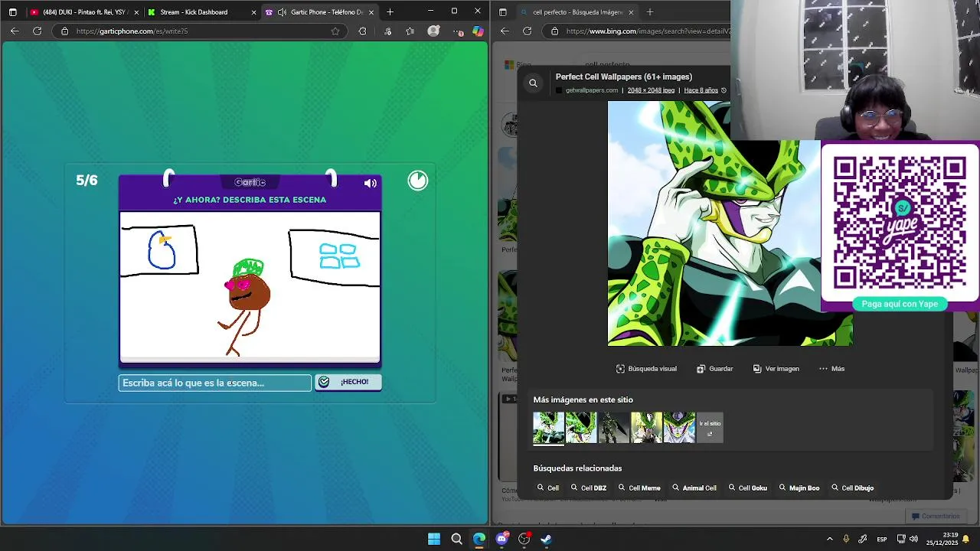This screenshot has height=551, width=980.
Task: Click Ir al sitio tile
Action: click(710, 428)
